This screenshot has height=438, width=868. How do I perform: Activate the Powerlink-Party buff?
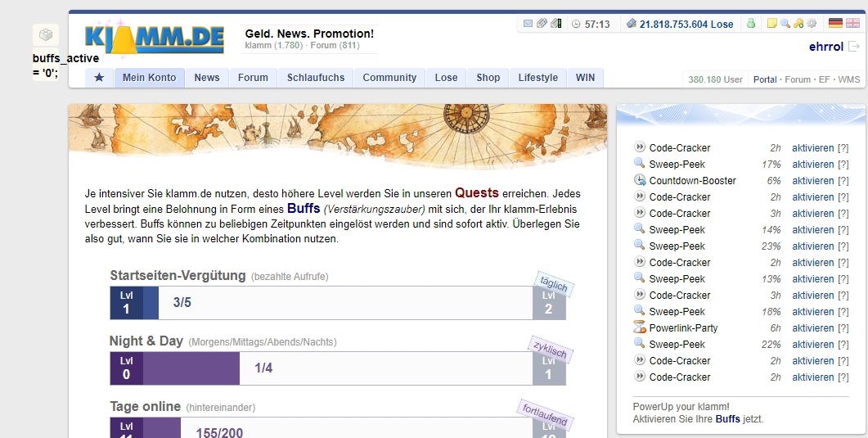812,328
